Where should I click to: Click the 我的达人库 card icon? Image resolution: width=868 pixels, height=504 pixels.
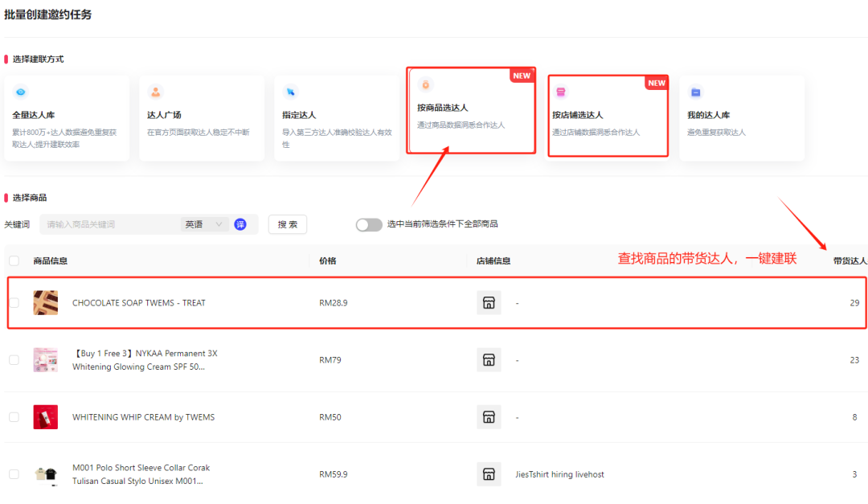click(x=696, y=92)
